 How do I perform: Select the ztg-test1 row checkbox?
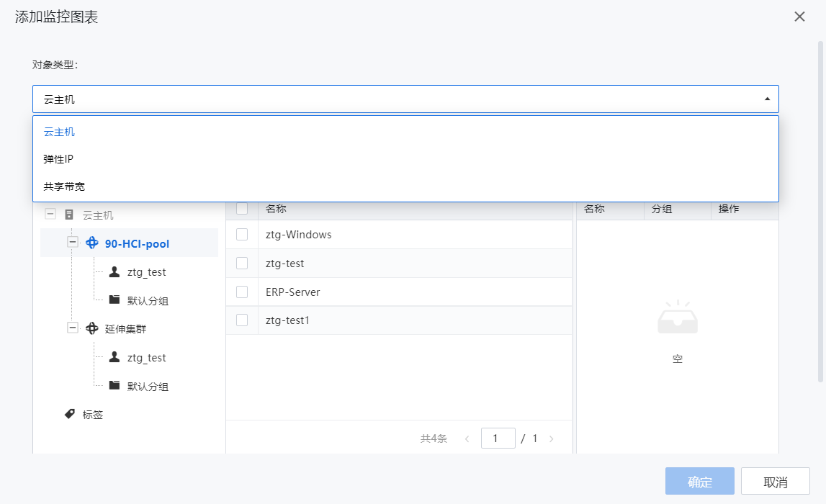click(x=242, y=320)
